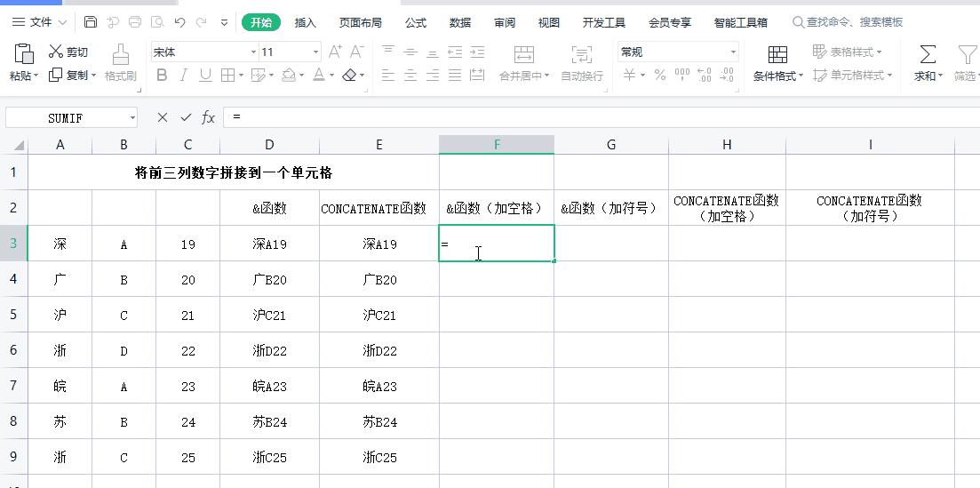Select column G header
Viewport: 980px width, 488px height.
(611, 145)
